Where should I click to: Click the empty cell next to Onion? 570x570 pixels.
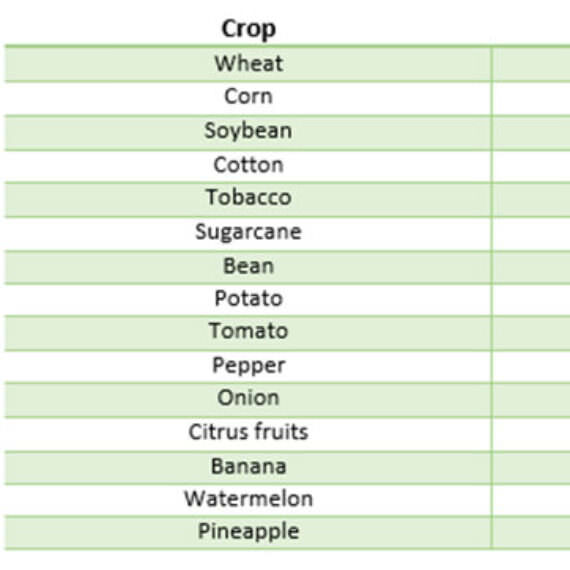click(531, 399)
